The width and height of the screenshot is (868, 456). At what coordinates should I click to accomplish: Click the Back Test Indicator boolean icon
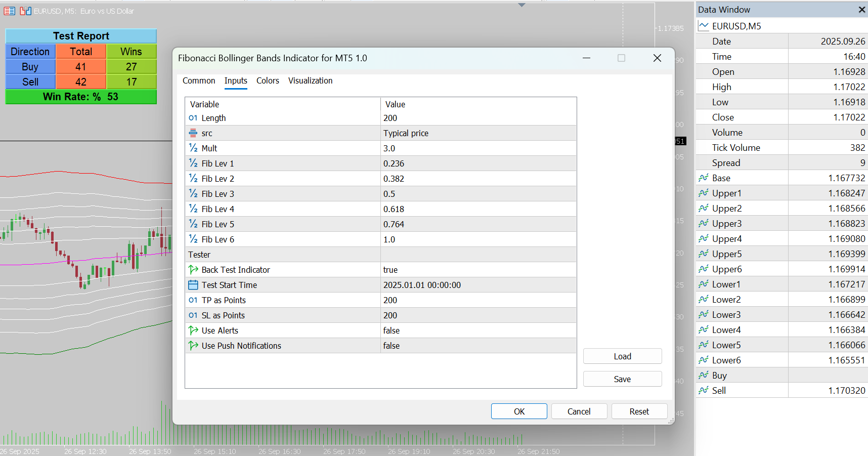(x=193, y=270)
